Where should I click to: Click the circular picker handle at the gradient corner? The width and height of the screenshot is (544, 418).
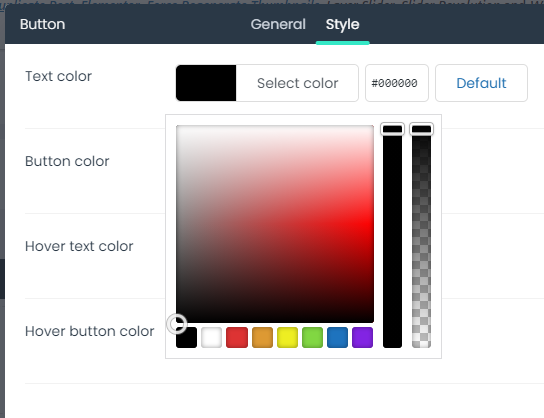click(x=177, y=324)
